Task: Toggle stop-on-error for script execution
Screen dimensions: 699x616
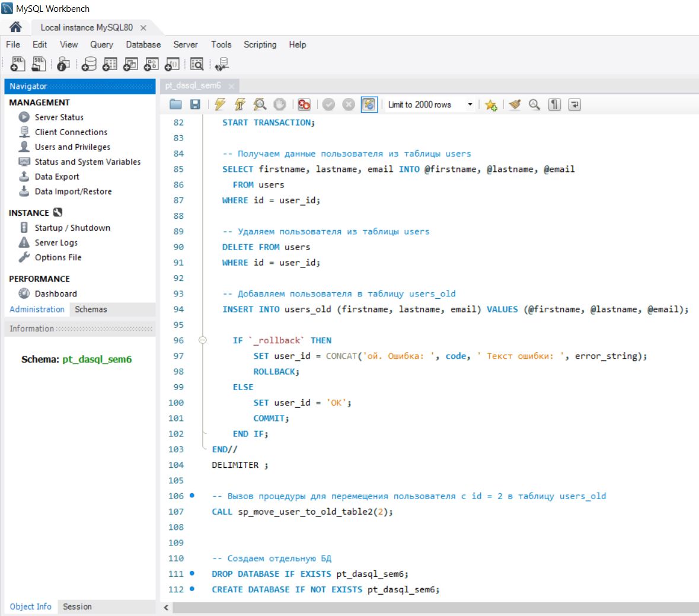Action: 304,105
